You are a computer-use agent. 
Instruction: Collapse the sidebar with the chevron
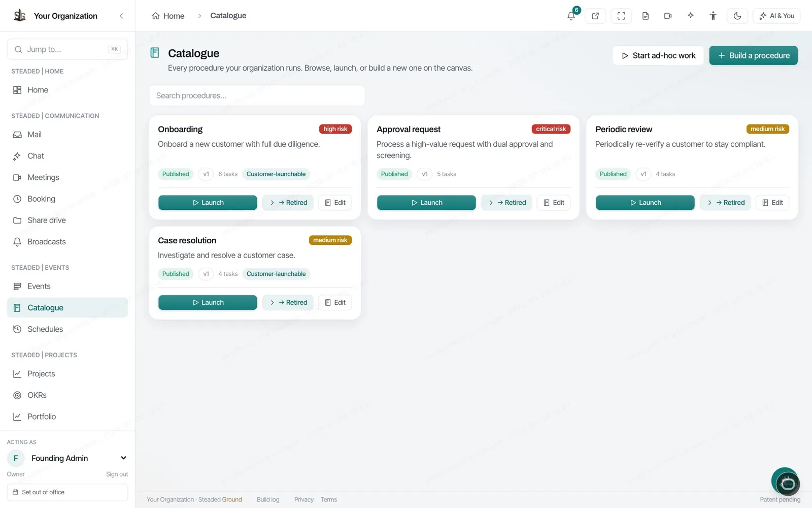click(121, 16)
